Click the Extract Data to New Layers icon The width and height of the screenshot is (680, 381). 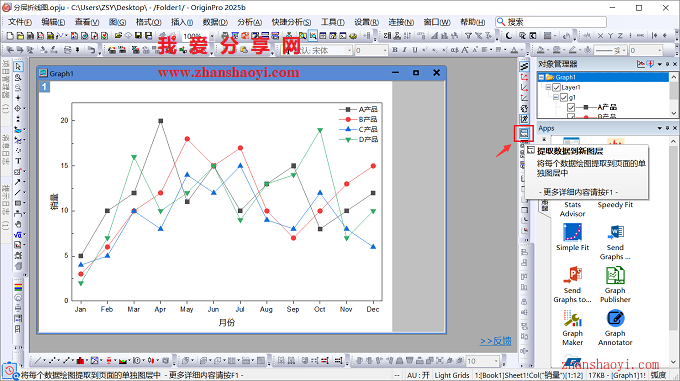tap(524, 133)
